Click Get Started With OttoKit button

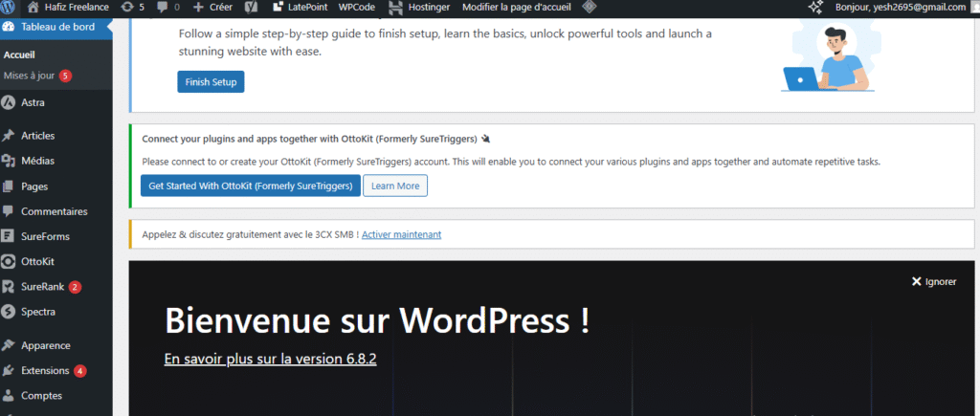coord(251,186)
